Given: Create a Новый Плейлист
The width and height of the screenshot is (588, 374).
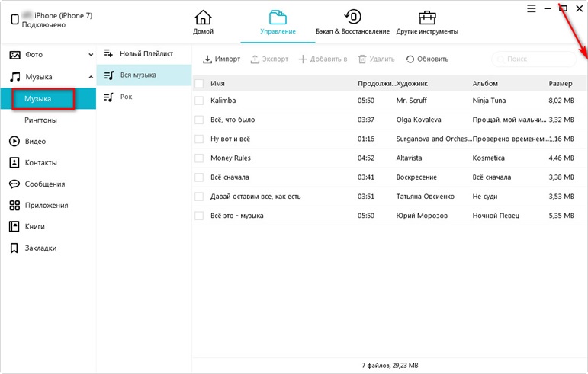Looking at the screenshot, I should click(139, 53).
